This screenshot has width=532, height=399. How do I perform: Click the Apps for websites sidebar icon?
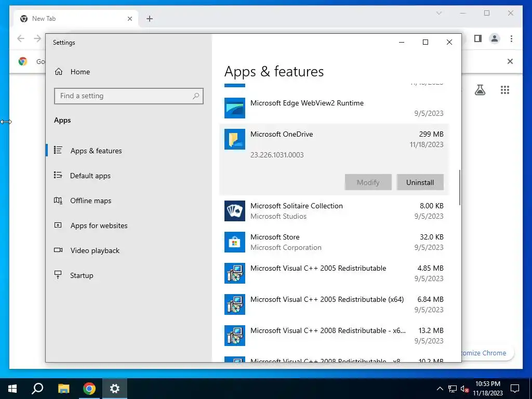(58, 225)
